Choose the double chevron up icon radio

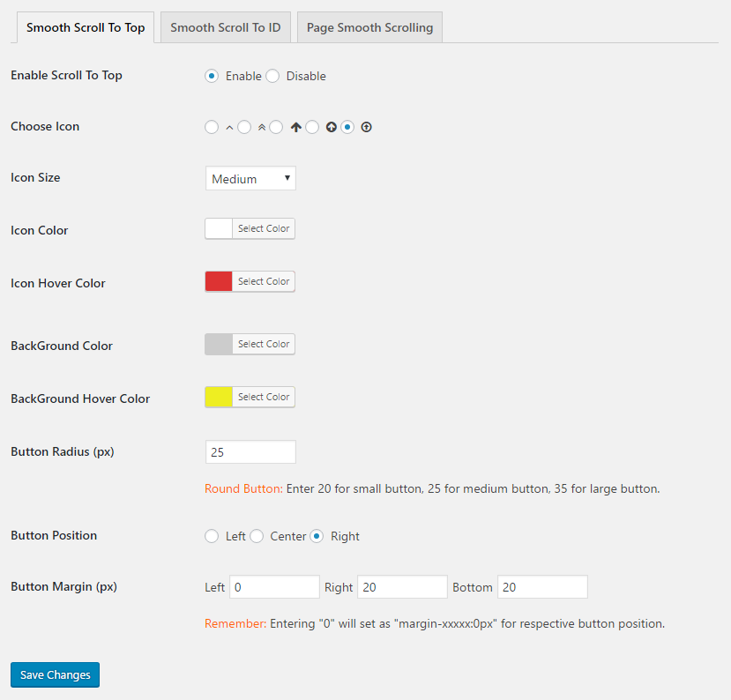click(244, 127)
